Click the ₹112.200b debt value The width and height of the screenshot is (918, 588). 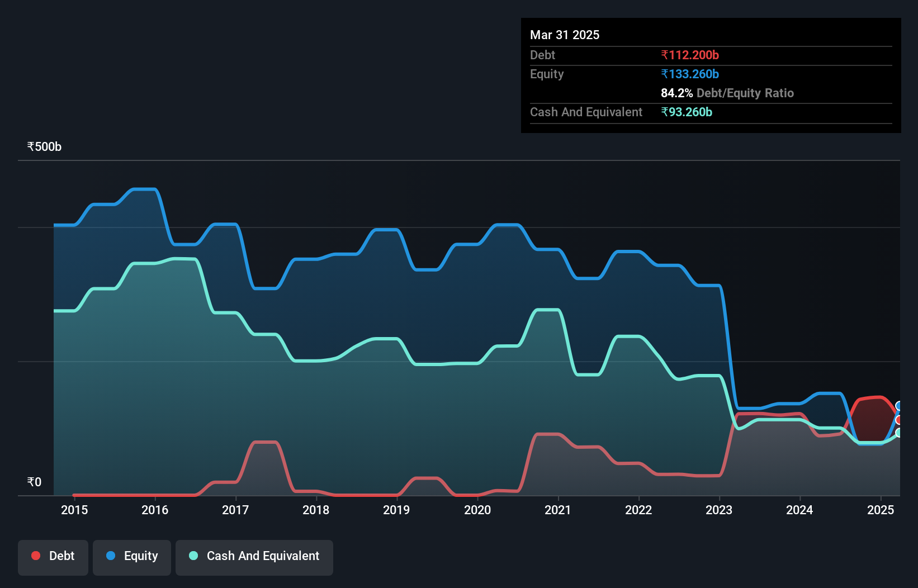pyautogui.click(x=690, y=55)
